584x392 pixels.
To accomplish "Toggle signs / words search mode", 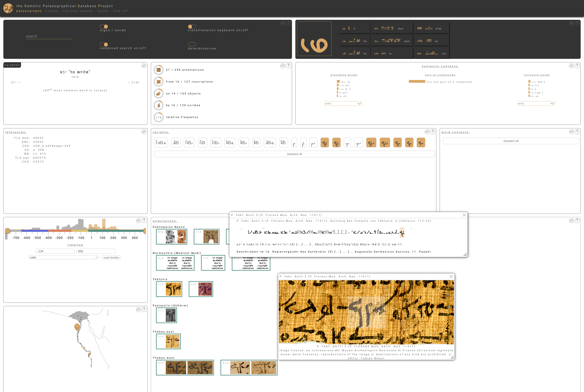I will point(104,27).
